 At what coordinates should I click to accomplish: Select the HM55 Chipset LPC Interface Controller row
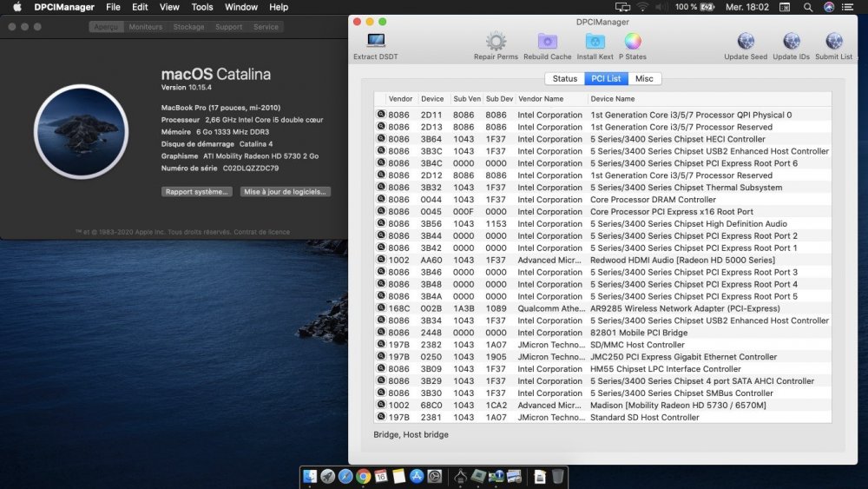click(x=602, y=369)
